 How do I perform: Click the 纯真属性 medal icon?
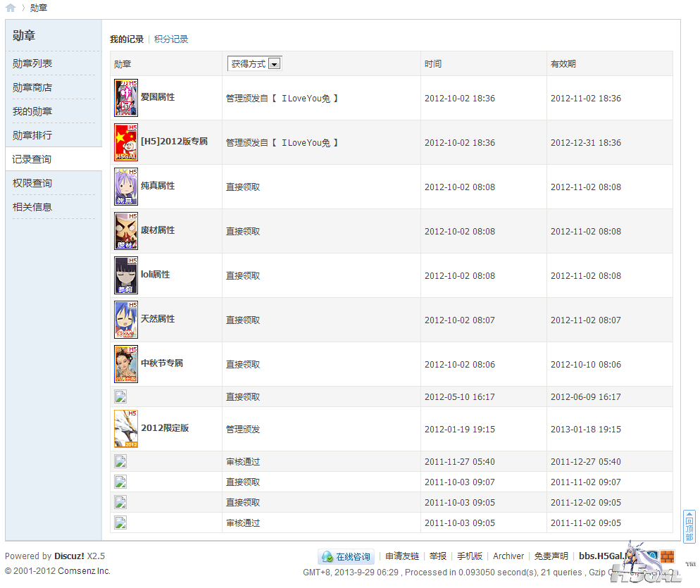point(126,187)
